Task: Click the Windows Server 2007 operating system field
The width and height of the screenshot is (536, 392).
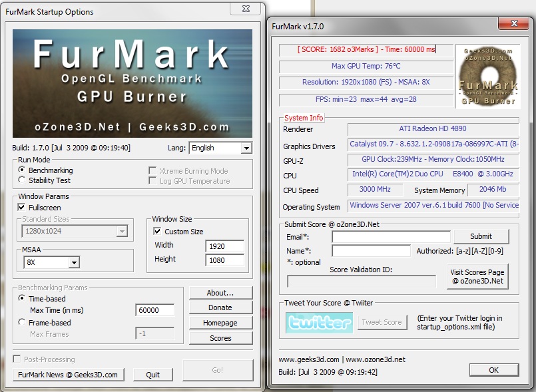Action: [433, 206]
